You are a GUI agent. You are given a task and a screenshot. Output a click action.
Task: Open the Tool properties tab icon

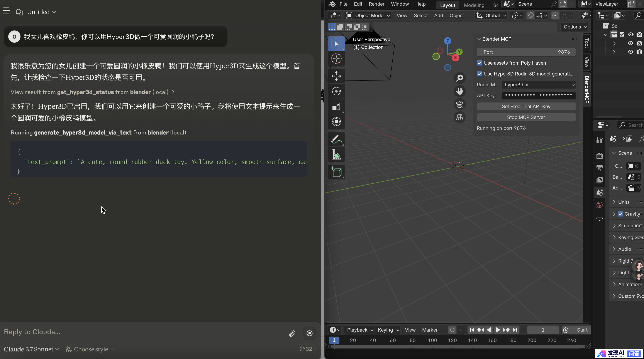(599, 140)
